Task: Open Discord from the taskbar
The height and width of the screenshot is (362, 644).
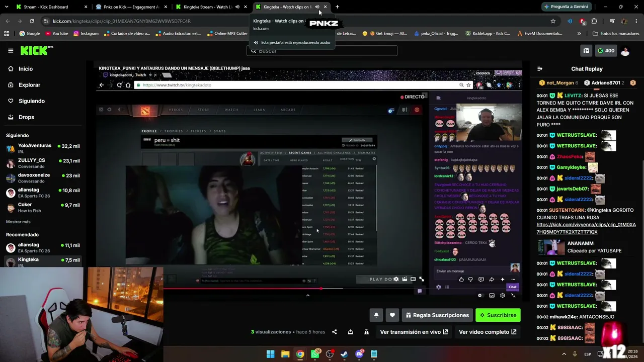Action: tap(359, 354)
